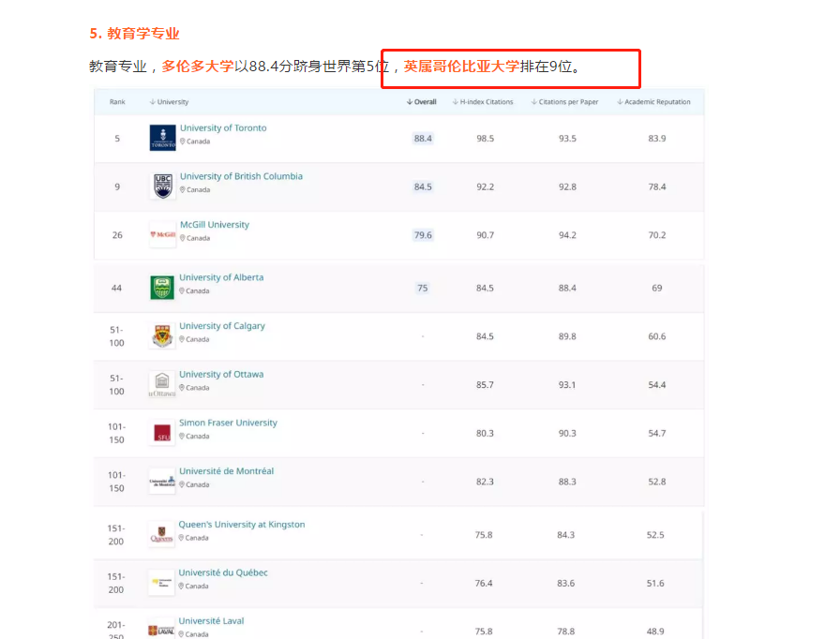Click the Université du Québec logo
The height and width of the screenshot is (639, 840).
[x=162, y=583]
